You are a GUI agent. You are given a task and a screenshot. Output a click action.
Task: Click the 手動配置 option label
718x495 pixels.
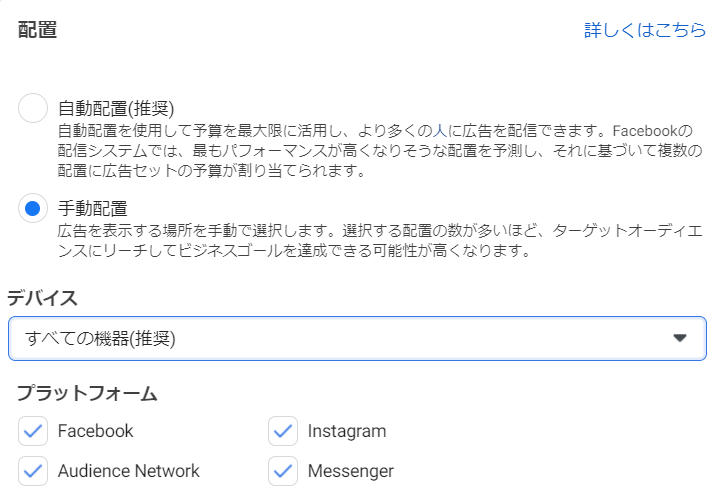[x=92, y=208]
